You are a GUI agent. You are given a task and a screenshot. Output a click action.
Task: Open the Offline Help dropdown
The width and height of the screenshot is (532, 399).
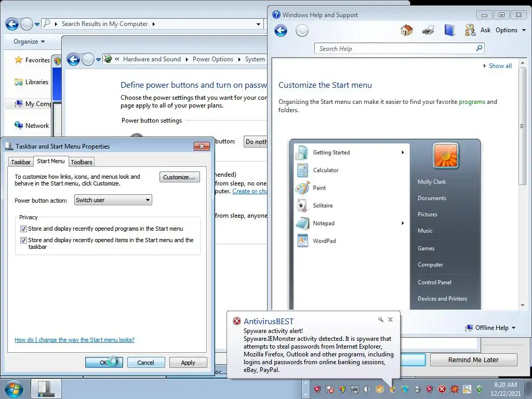click(490, 328)
